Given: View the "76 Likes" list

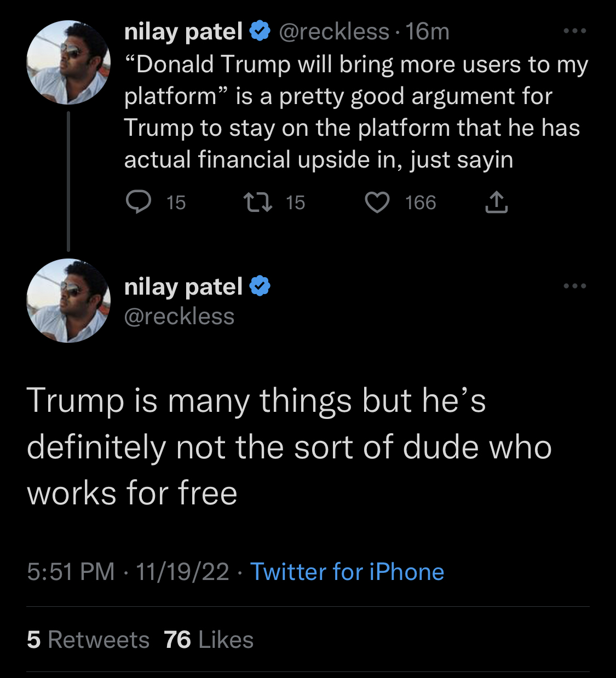Looking at the screenshot, I should pos(209,640).
